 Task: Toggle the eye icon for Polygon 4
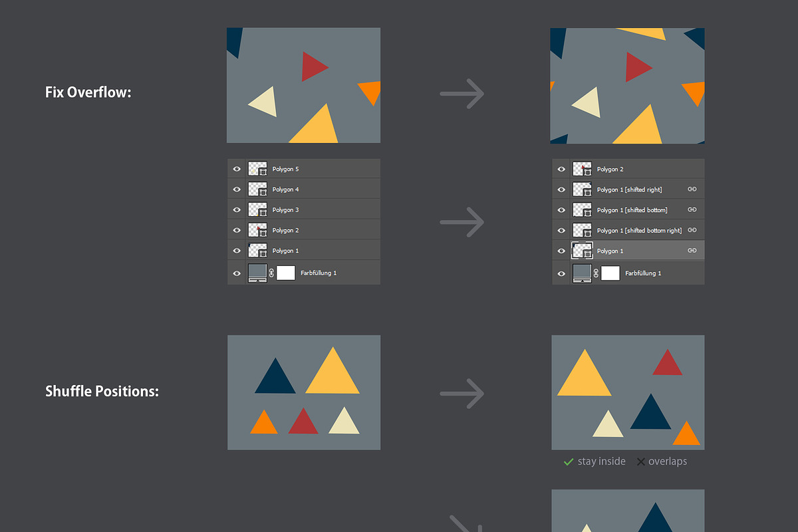237,190
